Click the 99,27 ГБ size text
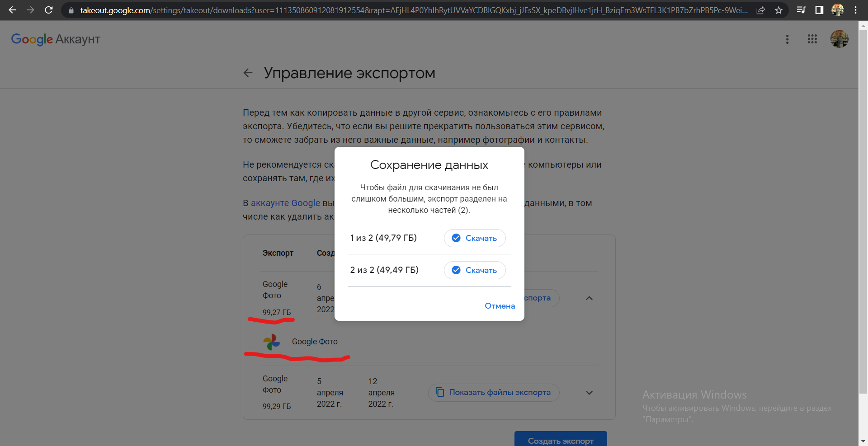The height and width of the screenshot is (446, 868). tap(277, 312)
